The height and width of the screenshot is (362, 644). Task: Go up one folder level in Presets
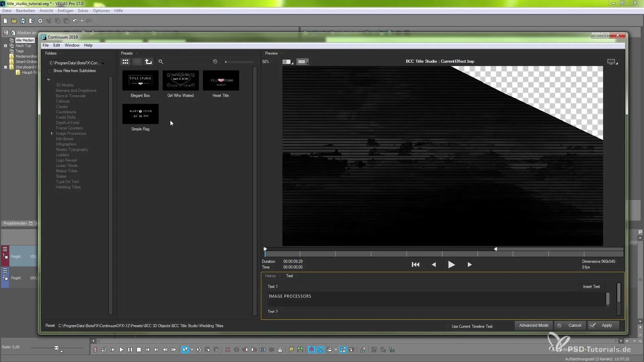(x=149, y=62)
